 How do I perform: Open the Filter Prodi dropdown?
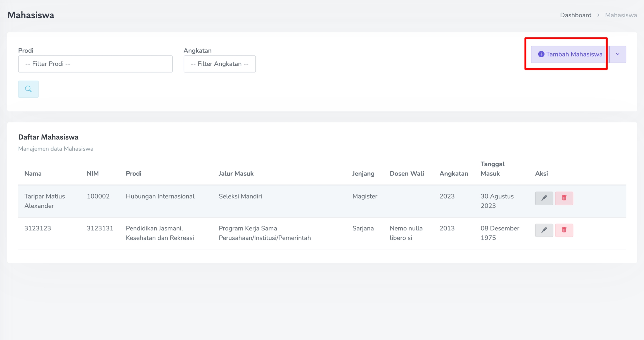(95, 64)
